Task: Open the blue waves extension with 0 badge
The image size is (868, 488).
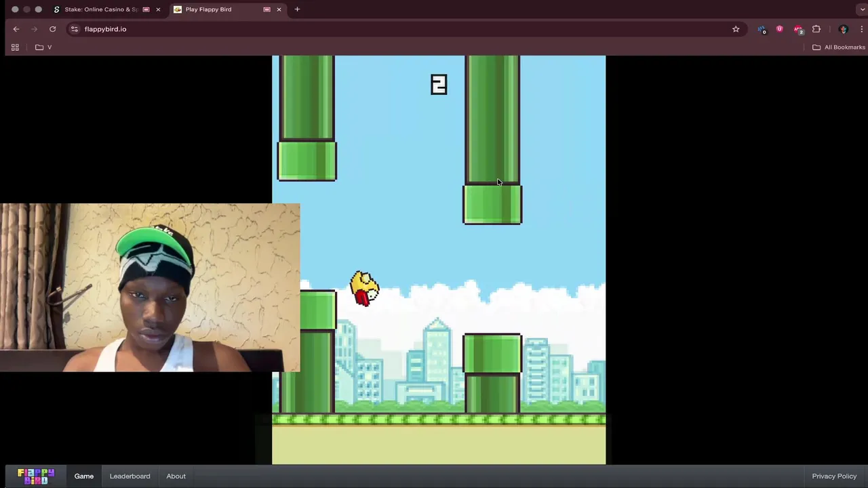Action: (762, 29)
